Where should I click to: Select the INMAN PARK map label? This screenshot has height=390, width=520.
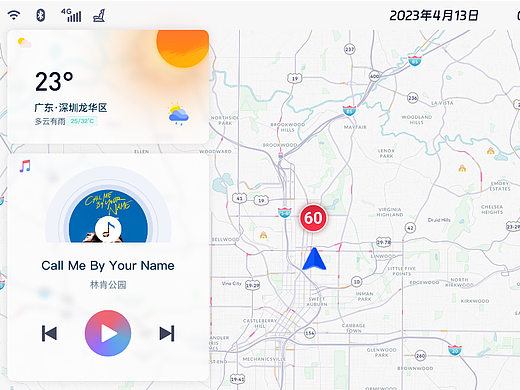tap(365, 296)
